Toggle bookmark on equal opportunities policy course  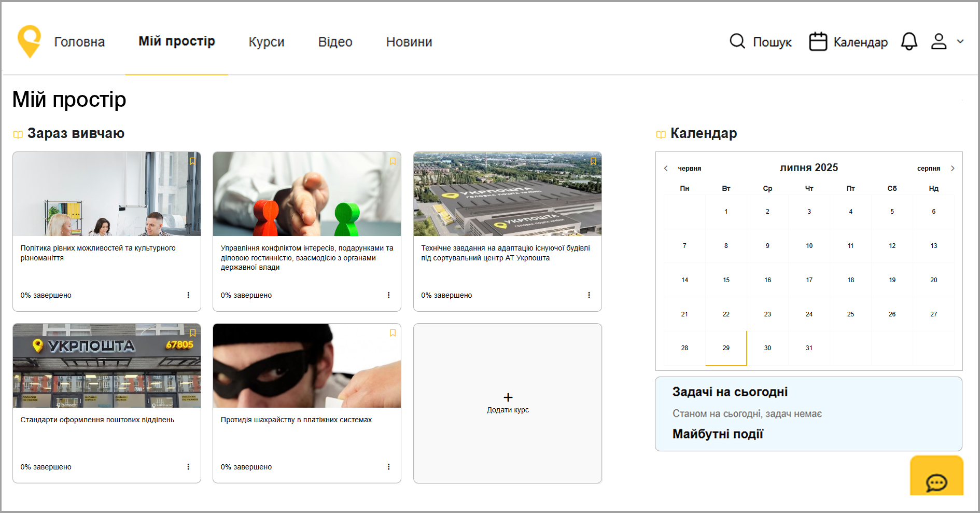click(192, 161)
